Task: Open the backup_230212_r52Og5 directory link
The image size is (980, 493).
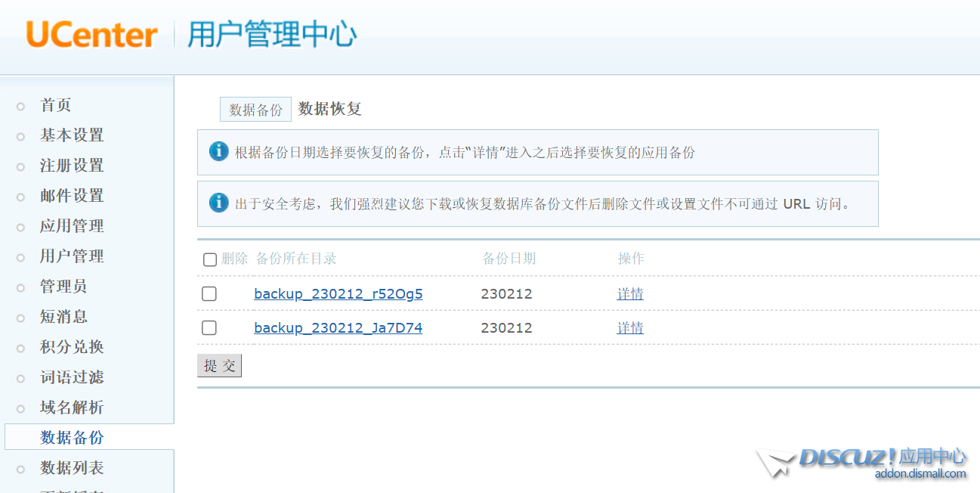Action: pyautogui.click(x=339, y=294)
